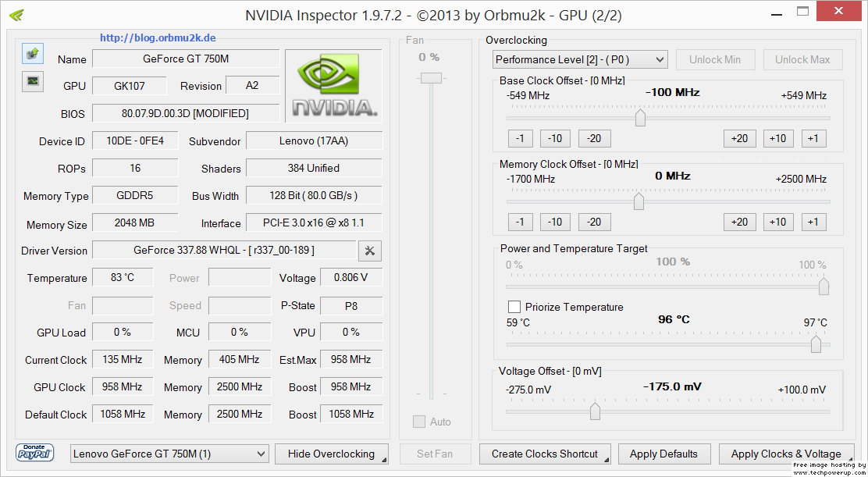
Task: Click Hide Overclocking button
Action: pyautogui.click(x=332, y=454)
